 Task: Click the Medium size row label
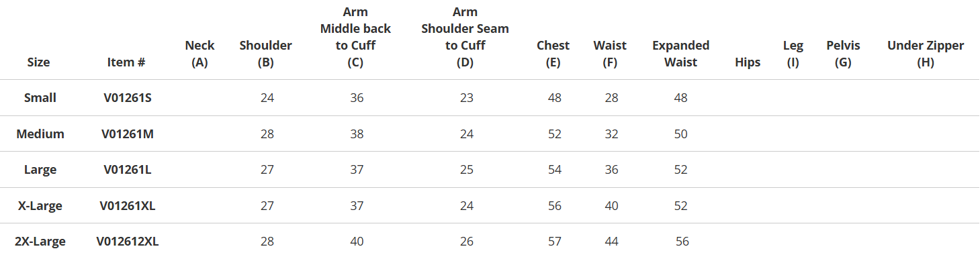40,134
